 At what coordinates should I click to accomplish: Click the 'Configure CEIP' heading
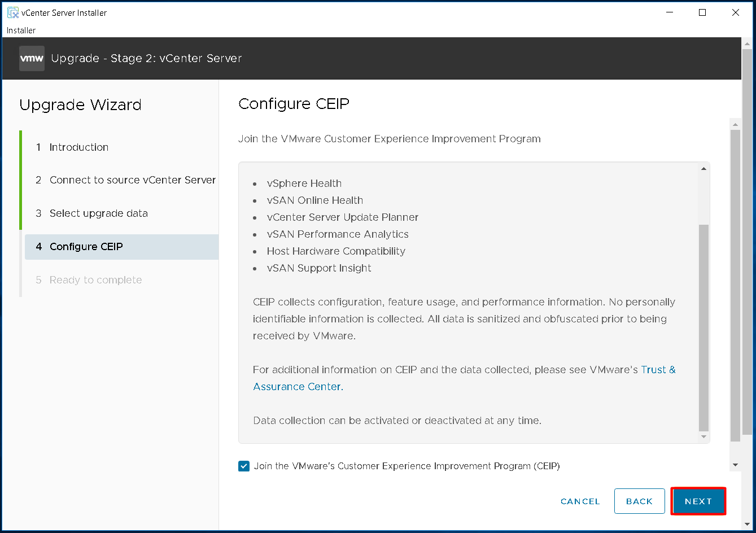tap(294, 104)
